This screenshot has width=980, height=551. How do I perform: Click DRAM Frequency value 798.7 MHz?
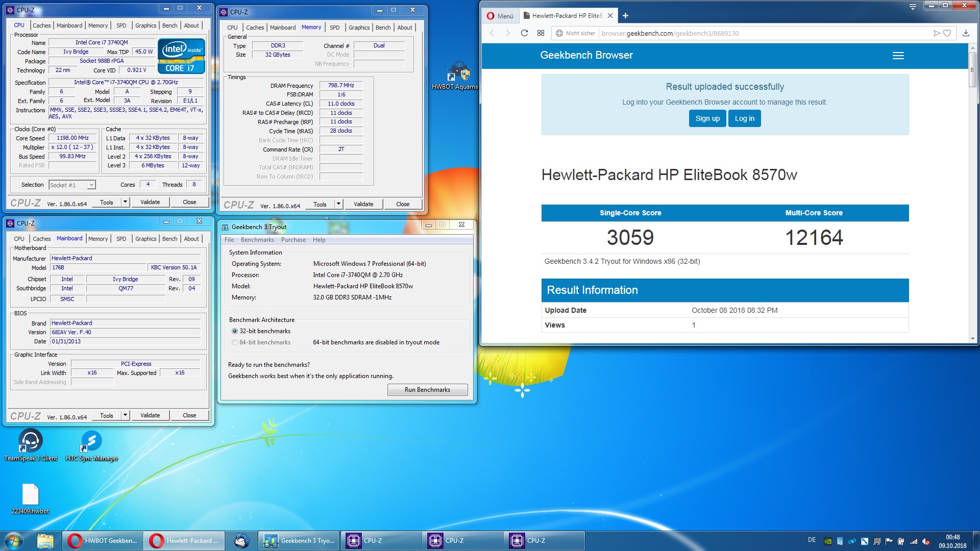click(341, 85)
